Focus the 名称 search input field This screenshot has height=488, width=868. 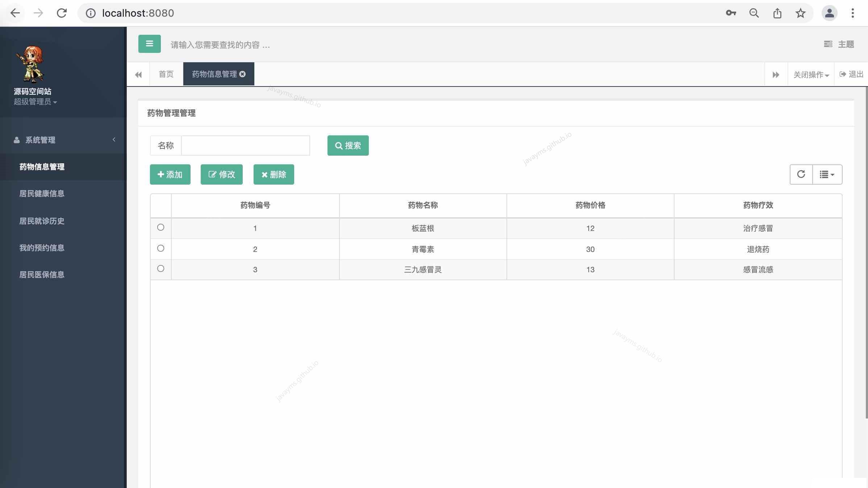point(245,146)
